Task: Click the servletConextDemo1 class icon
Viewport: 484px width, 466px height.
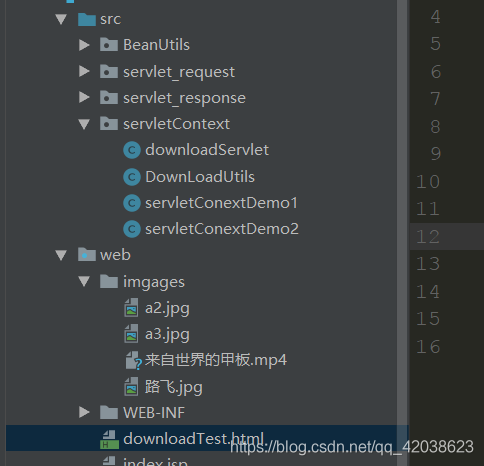Action: point(132,203)
